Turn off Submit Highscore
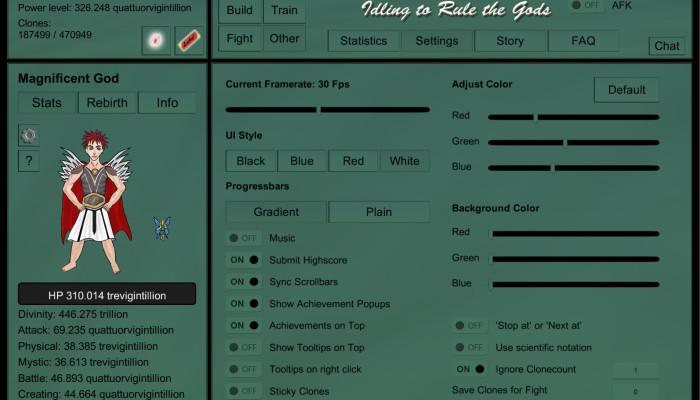Viewport: 700px width, 400px height. (243, 260)
